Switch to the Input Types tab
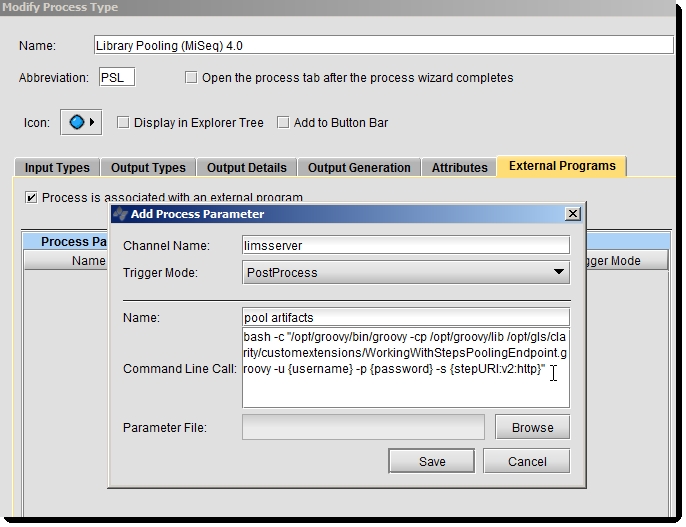Image resolution: width=686 pixels, height=527 pixels. (57, 168)
